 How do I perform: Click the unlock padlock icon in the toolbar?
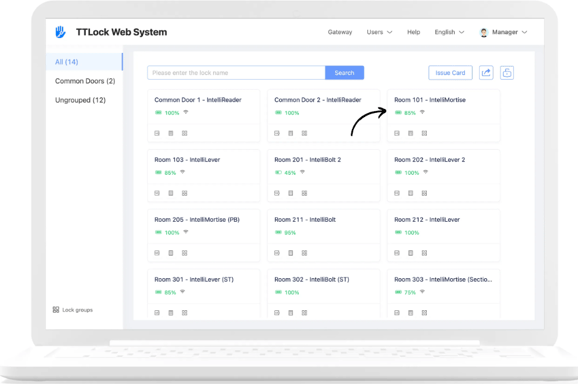click(507, 73)
